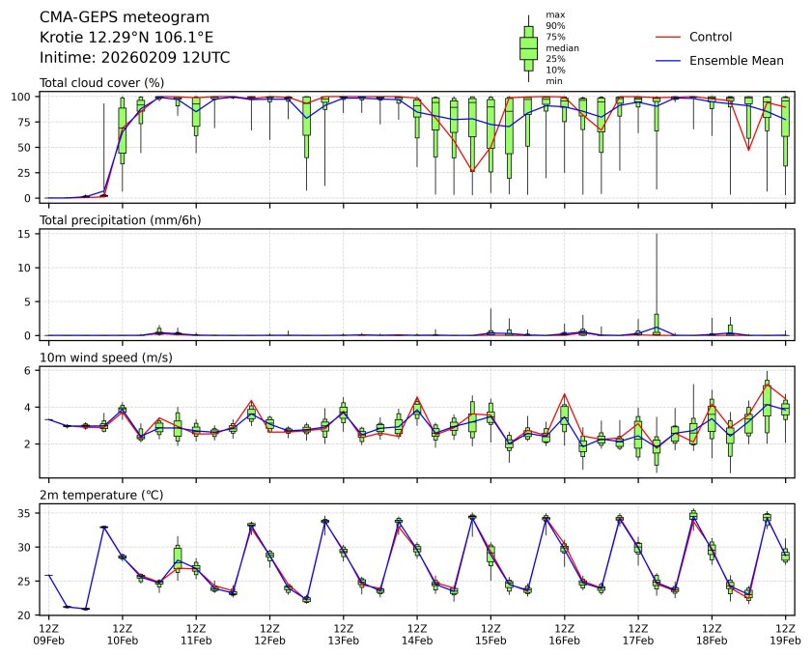
Task: Select the 12Z 14Feb time axis label
Action: pyautogui.click(x=417, y=634)
